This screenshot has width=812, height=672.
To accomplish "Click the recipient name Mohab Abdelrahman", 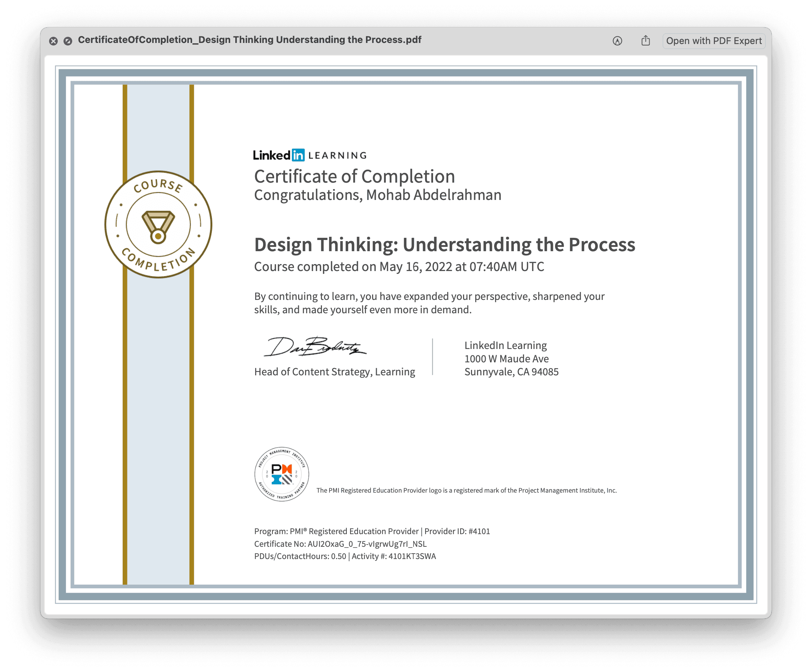I will click(433, 195).
